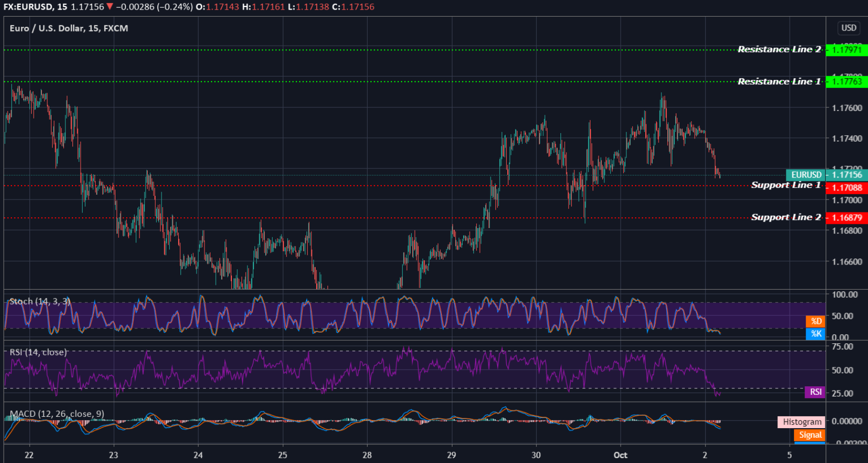Click date 24 on time axis
This screenshot has width=868, height=463.
coord(198,455)
